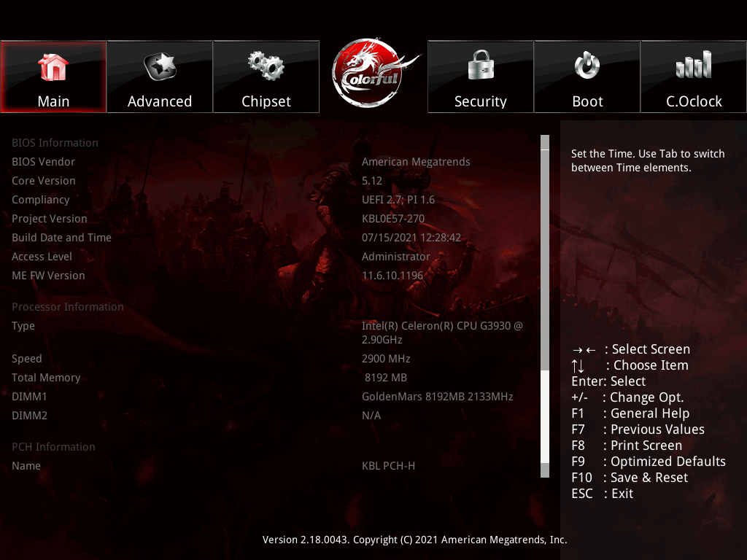This screenshot has height=560, width=747.
Task: Click the American Megatrends vendor value
Action: (x=416, y=162)
